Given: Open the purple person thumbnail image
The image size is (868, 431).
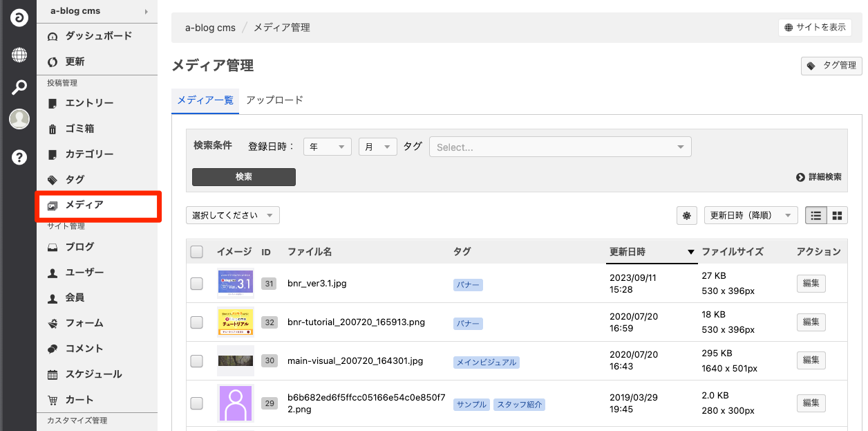Looking at the screenshot, I should coord(235,403).
